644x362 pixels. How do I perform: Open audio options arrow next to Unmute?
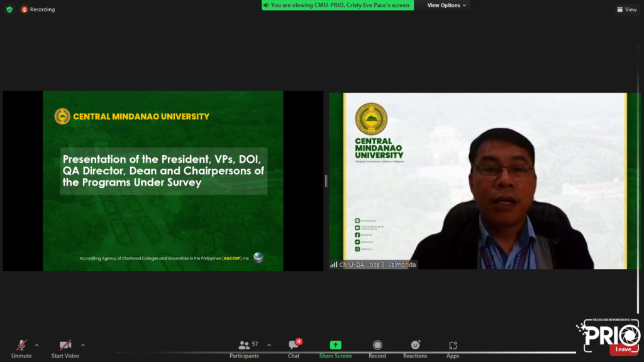pos(37,345)
